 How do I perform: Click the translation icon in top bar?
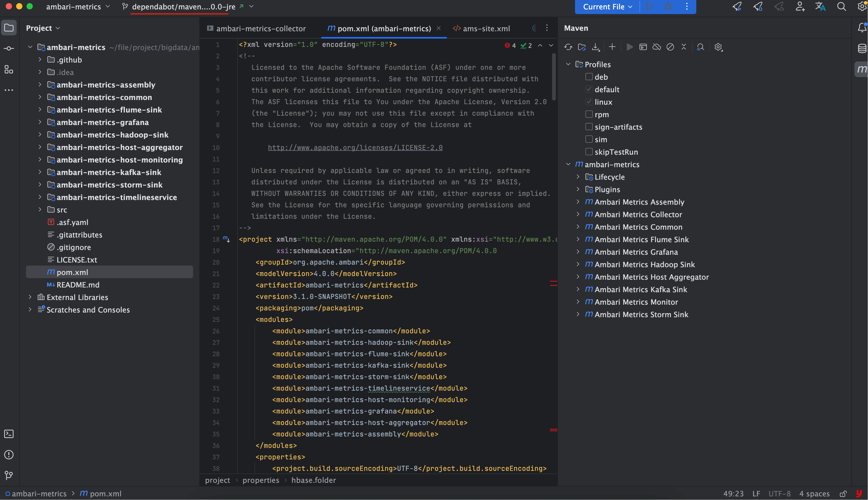(820, 7)
